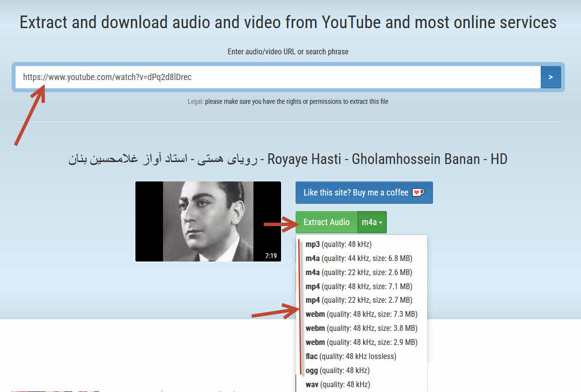Open the m4a format dropdown arrow
This screenshot has width=581, height=392.
[x=372, y=222]
